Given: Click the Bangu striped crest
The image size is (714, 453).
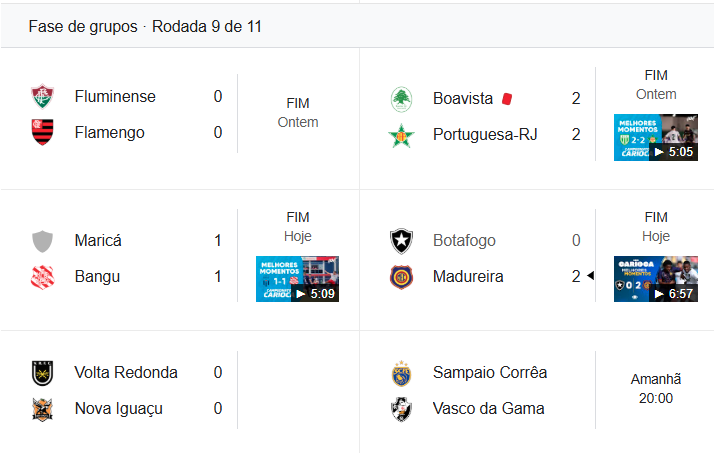Looking at the screenshot, I should tap(42, 276).
